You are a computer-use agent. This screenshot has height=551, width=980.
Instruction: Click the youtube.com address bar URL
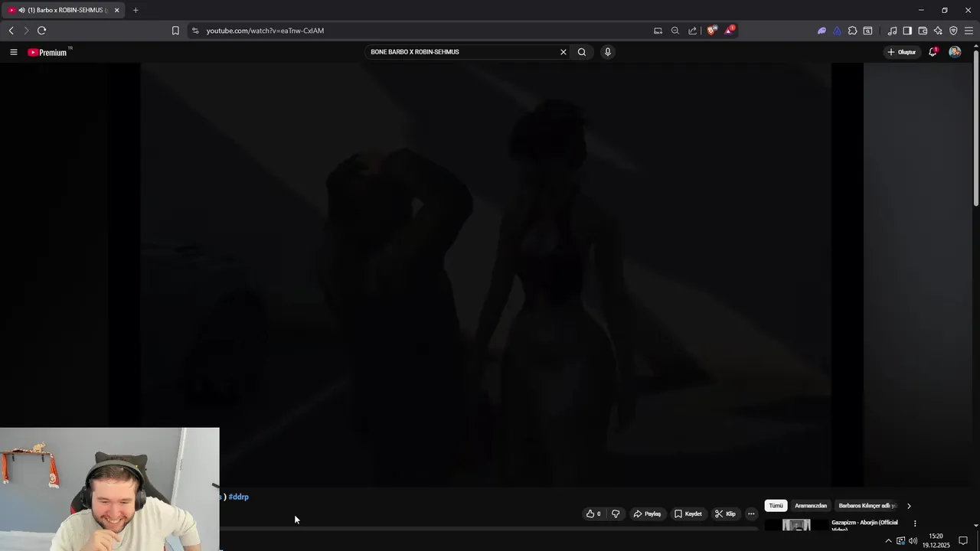tap(265, 31)
